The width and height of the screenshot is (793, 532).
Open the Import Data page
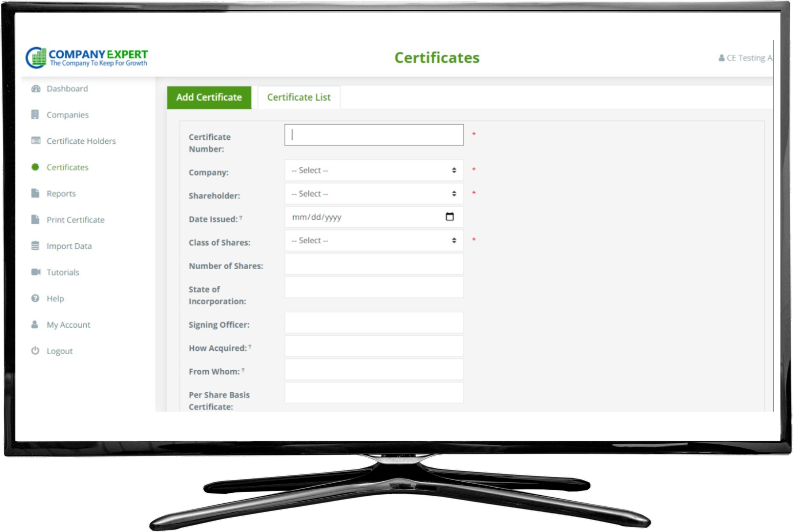[x=69, y=246]
